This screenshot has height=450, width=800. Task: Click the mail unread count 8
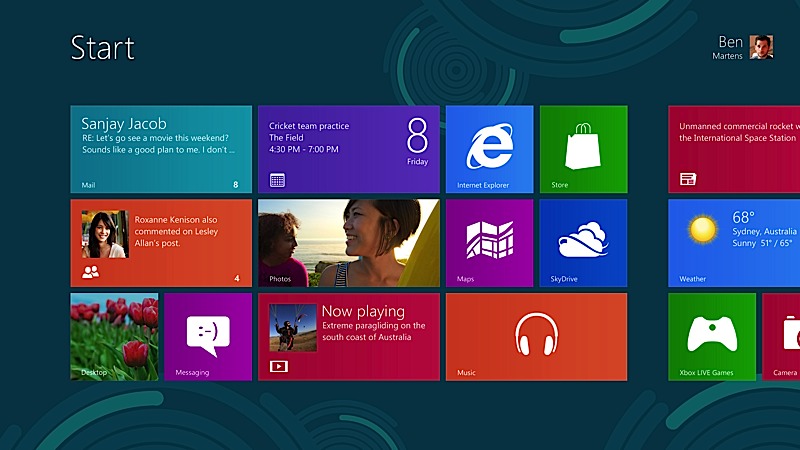(x=236, y=185)
